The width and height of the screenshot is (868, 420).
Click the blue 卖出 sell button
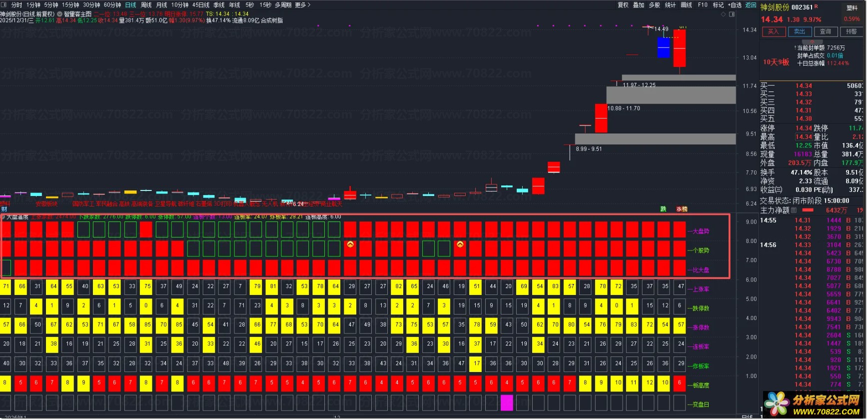coord(800,31)
